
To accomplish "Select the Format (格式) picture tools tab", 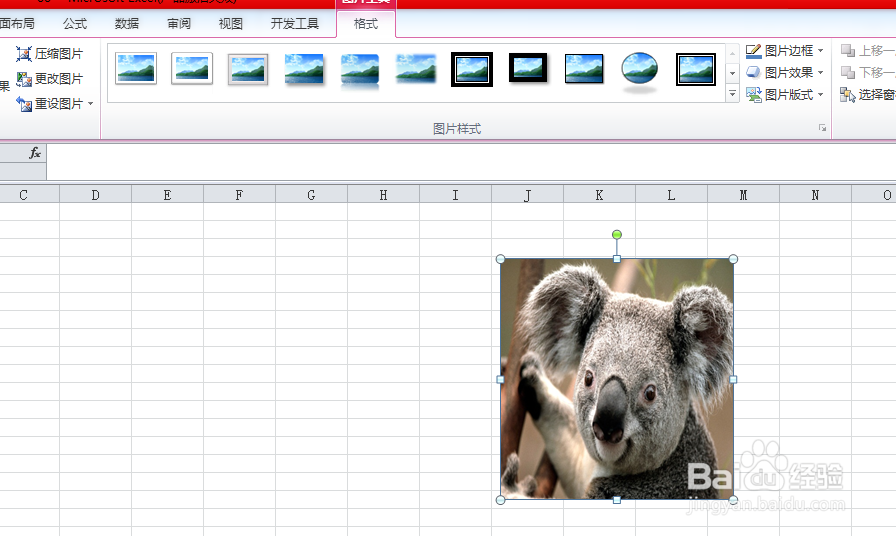I will (366, 24).
